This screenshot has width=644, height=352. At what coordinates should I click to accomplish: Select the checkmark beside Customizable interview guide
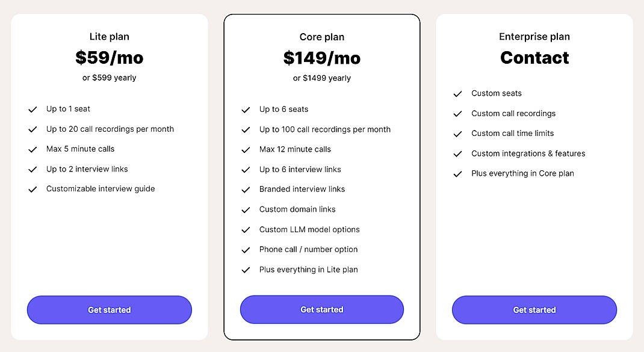[33, 189]
